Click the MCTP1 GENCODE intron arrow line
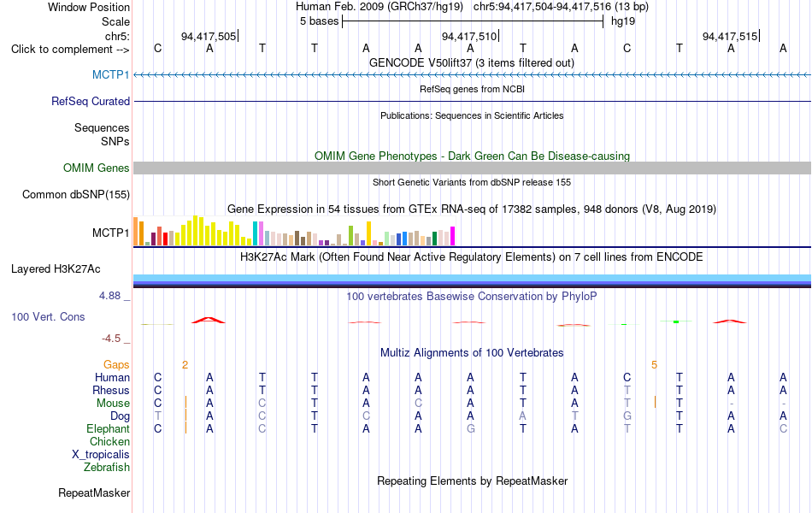 pyautogui.click(x=472, y=75)
